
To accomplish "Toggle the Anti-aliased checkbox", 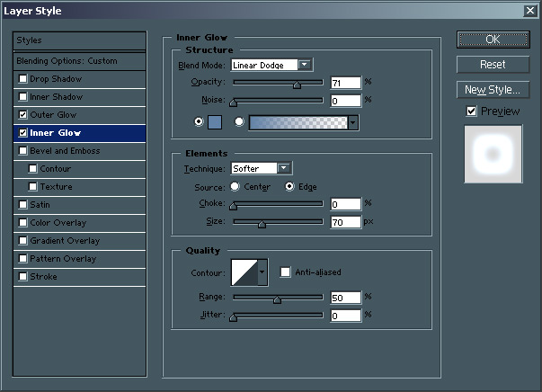I will tap(285, 272).
